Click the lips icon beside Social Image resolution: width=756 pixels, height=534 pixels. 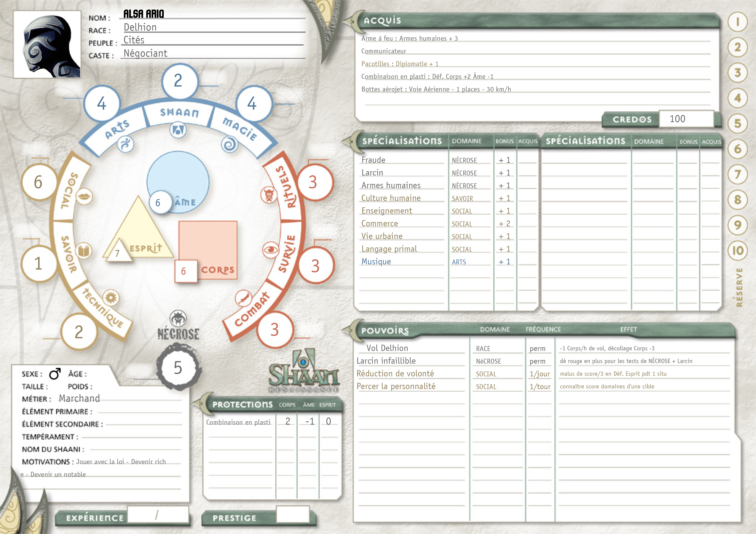pyautogui.click(x=84, y=196)
